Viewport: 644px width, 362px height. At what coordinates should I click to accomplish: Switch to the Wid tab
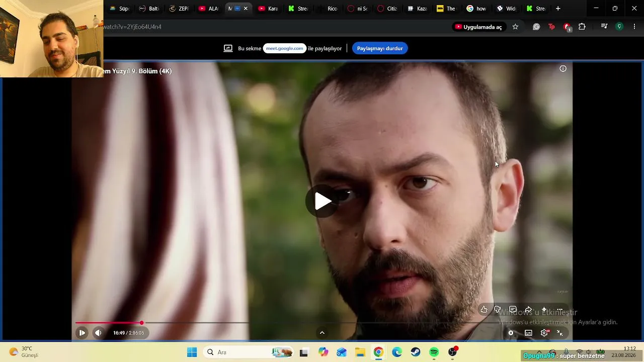click(507, 9)
